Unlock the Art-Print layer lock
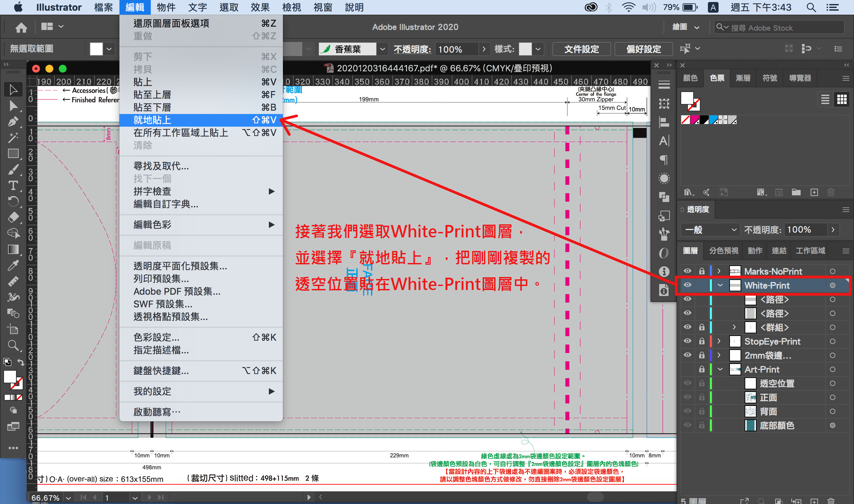The image size is (854, 504). tap(702, 369)
